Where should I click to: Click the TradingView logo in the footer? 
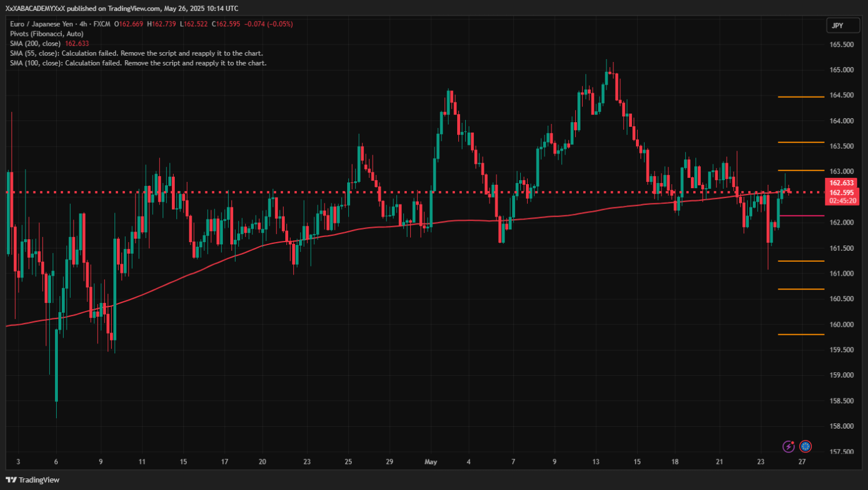[33, 480]
